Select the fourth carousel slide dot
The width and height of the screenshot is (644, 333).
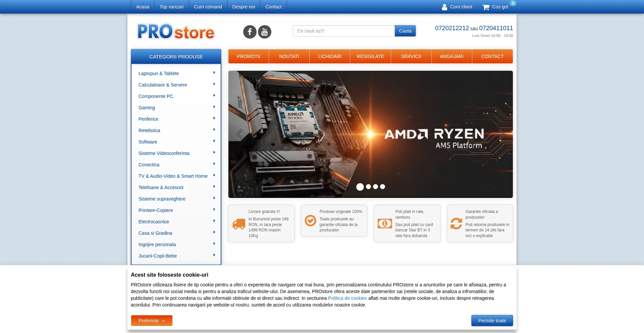(383, 186)
